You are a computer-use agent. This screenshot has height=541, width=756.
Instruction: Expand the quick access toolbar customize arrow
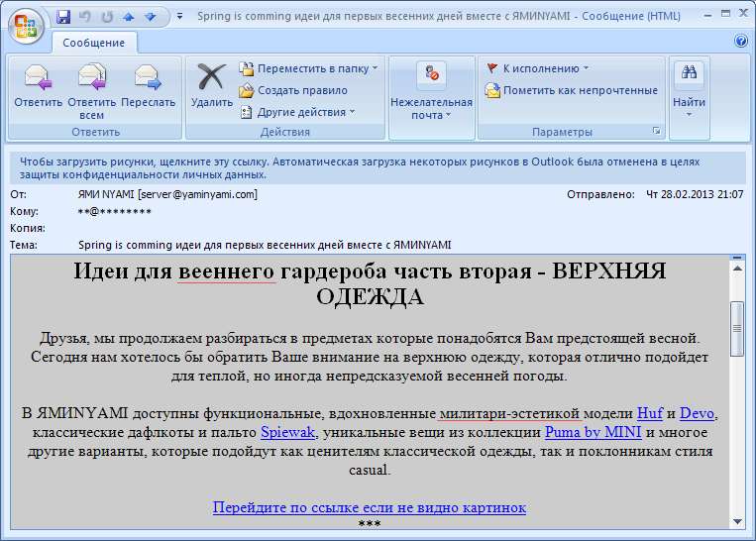(x=180, y=17)
